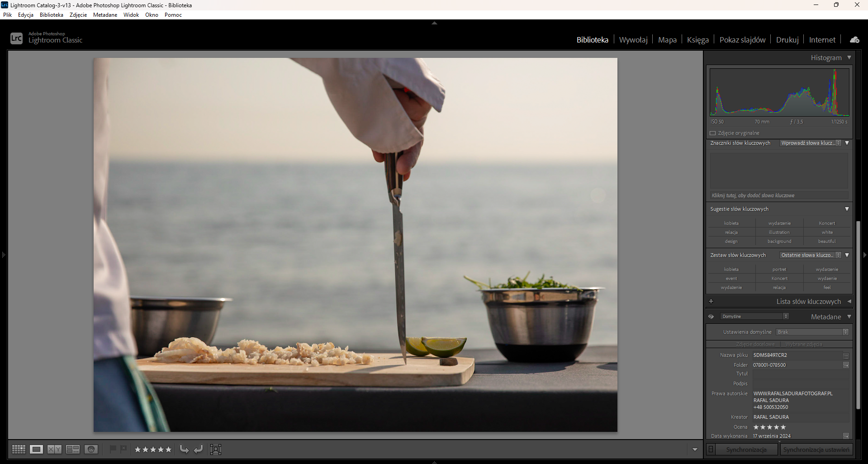Toggle the auto sync switch beside Synchronizacja
Viewport: 868px width, 464px height.
[x=711, y=450]
